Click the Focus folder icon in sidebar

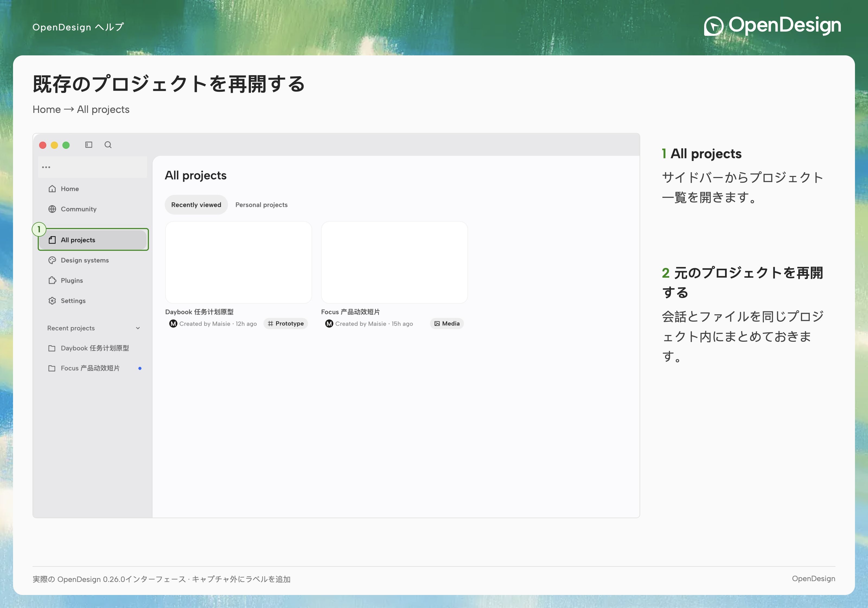pyautogui.click(x=52, y=368)
